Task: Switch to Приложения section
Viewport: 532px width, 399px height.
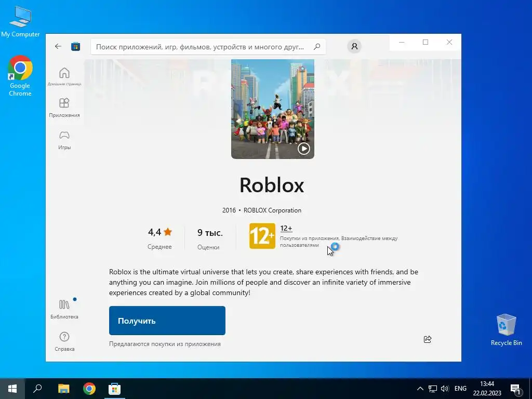Action: click(x=64, y=107)
